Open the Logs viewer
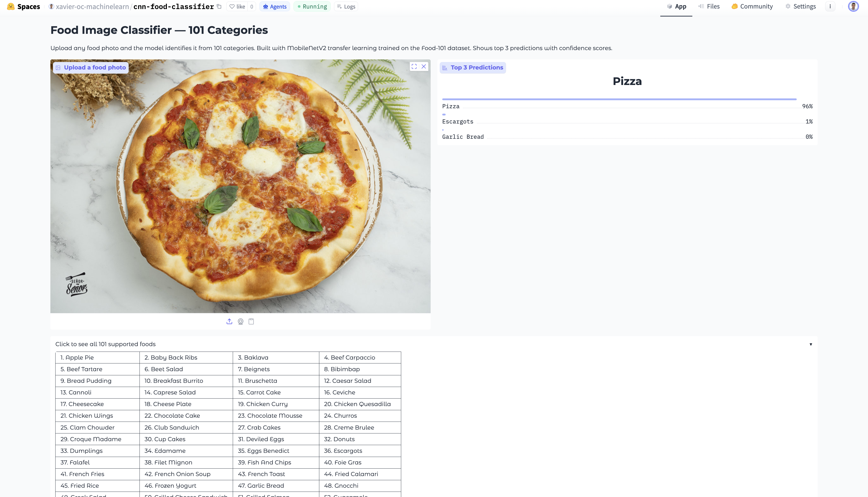 (x=346, y=6)
